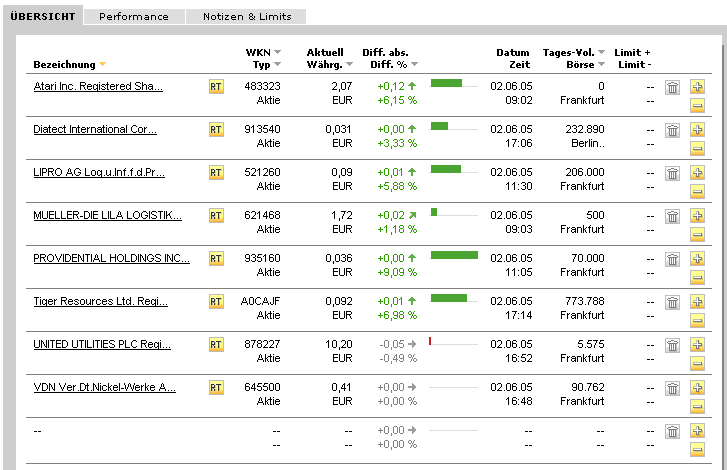Sort by Währg. column arrow
The height and width of the screenshot is (470, 727).
click(350, 64)
